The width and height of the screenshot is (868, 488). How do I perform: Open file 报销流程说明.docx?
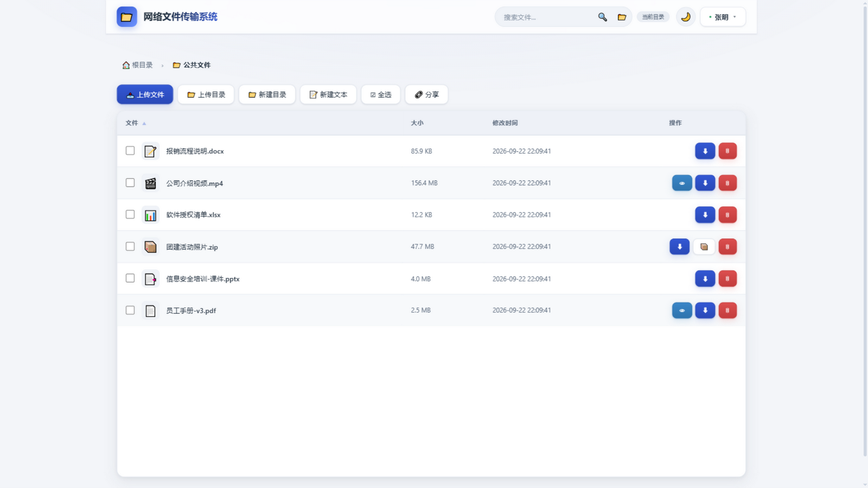pos(195,151)
